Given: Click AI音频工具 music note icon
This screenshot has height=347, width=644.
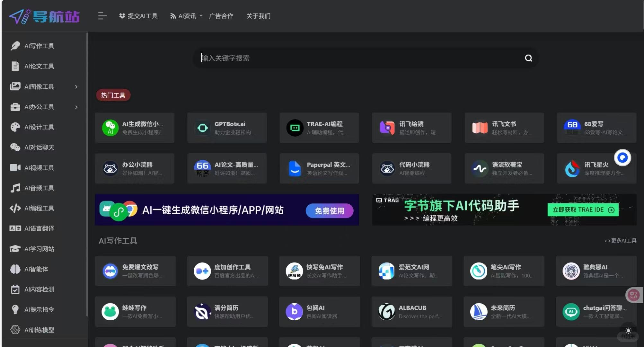Looking at the screenshot, I should [x=15, y=188].
